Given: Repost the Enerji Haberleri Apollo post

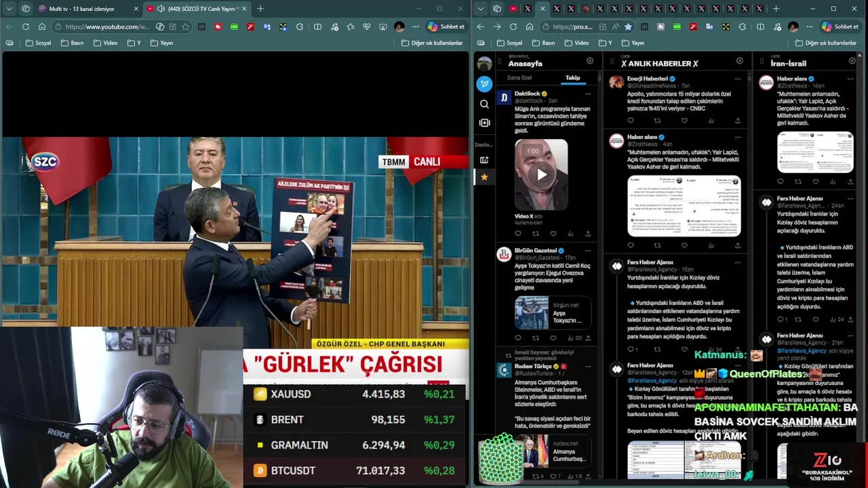Looking at the screenshot, I should 657,121.
